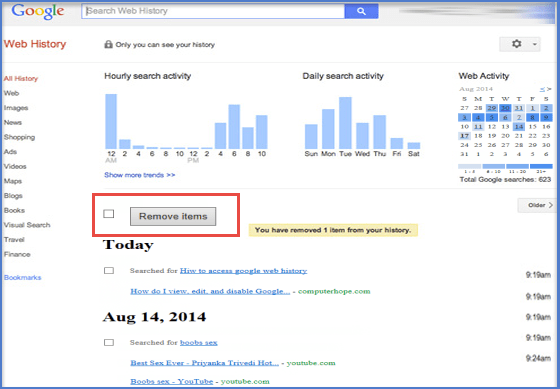Open the Bookmarks link
Screen dimensions: 560x389
[x=22, y=278]
